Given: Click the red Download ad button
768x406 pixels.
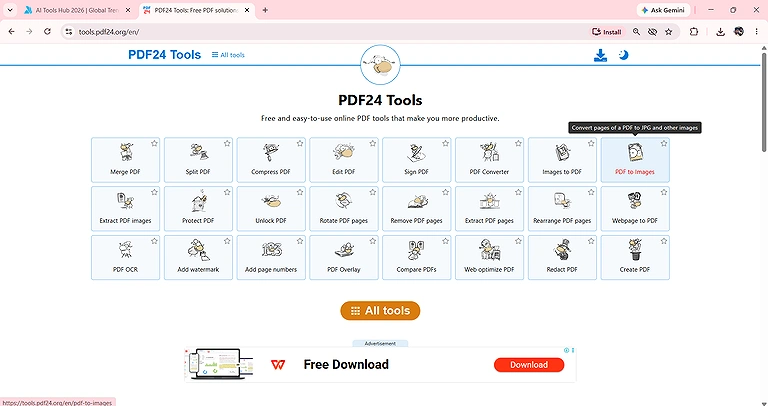Looking at the screenshot, I should [x=529, y=364].
